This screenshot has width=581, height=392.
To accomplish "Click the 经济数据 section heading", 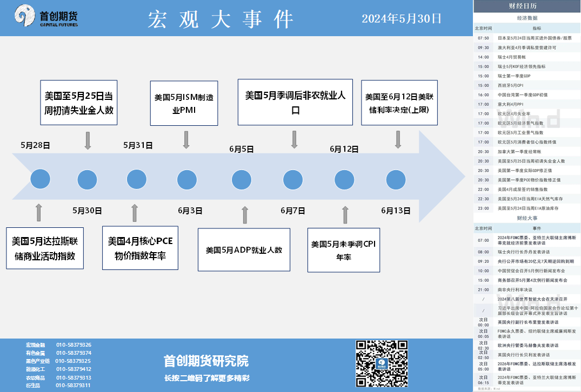I will (x=527, y=18).
